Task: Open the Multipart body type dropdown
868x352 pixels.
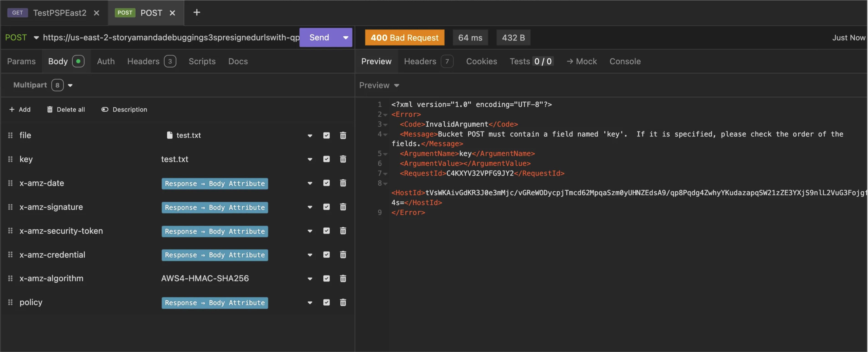Action: (43, 85)
